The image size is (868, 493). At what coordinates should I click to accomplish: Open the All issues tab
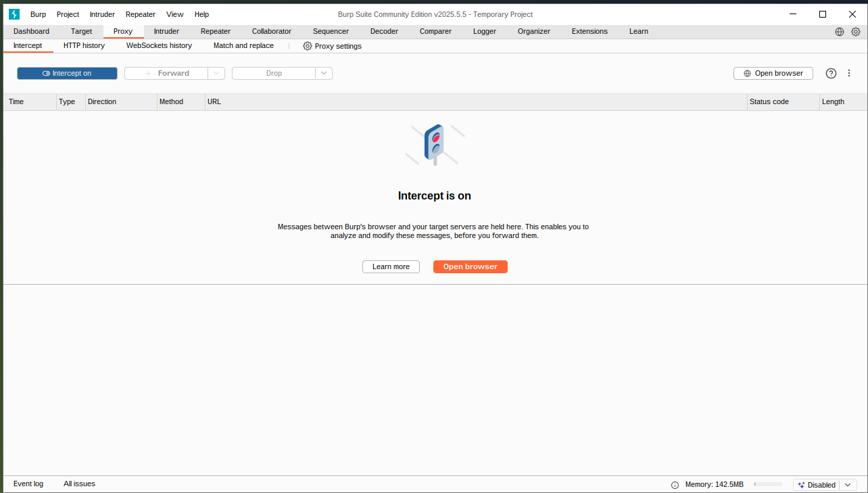point(79,484)
